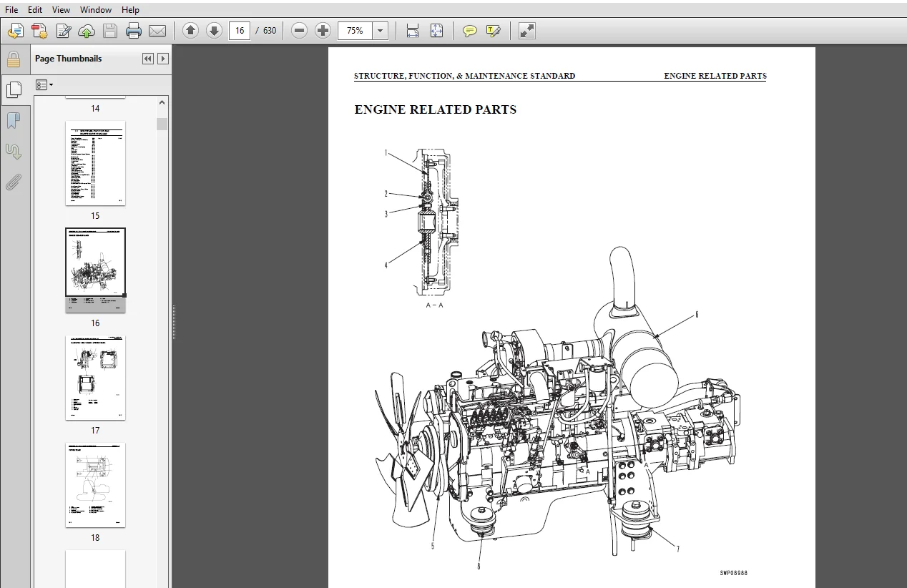
Task: Expand the thumbnails panel with right arrow
Action: (163, 59)
